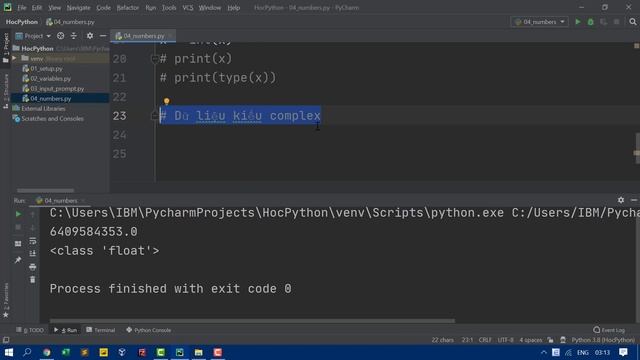Open Windows taskbar search
The width and height of the screenshot is (640, 360).
pyautogui.click(x=27, y=352)
